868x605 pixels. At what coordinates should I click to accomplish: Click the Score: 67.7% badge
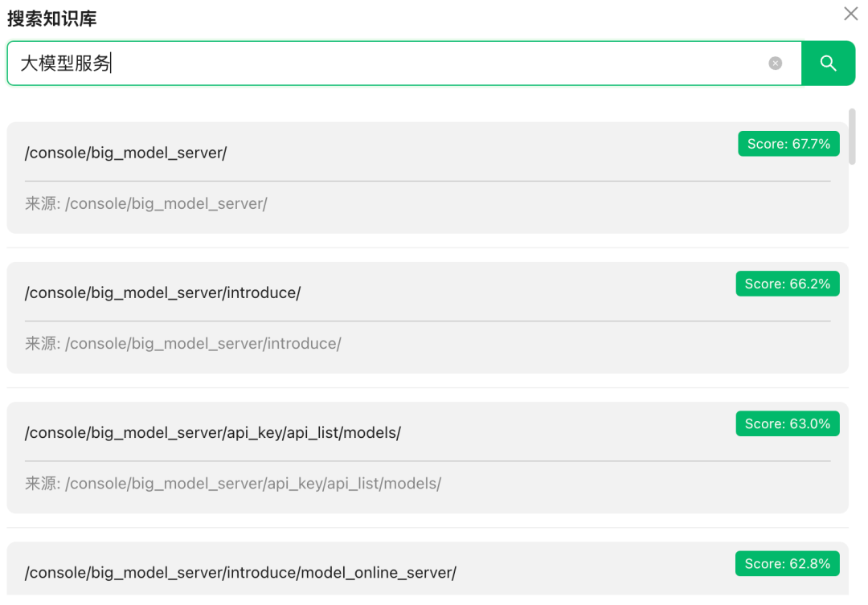pos(788,144)
